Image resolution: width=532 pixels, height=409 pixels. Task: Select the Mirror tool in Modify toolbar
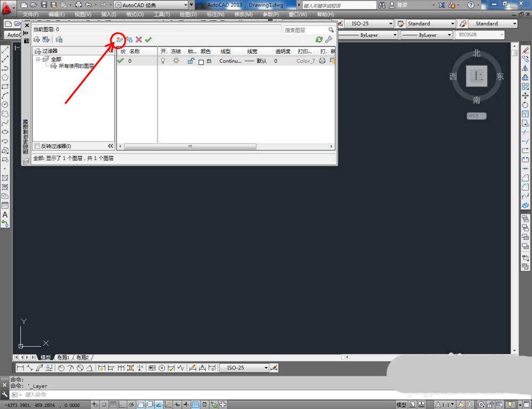526,68
